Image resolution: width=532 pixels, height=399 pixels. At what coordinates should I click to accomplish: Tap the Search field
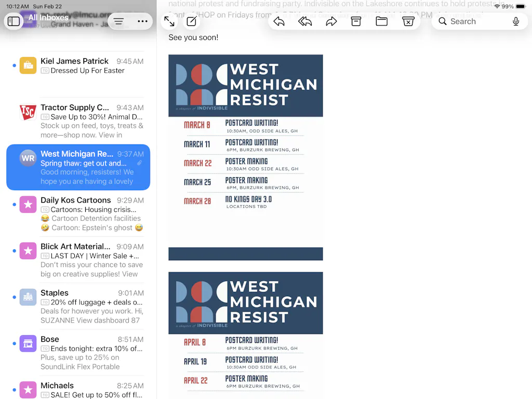click(x=470, y=21)
